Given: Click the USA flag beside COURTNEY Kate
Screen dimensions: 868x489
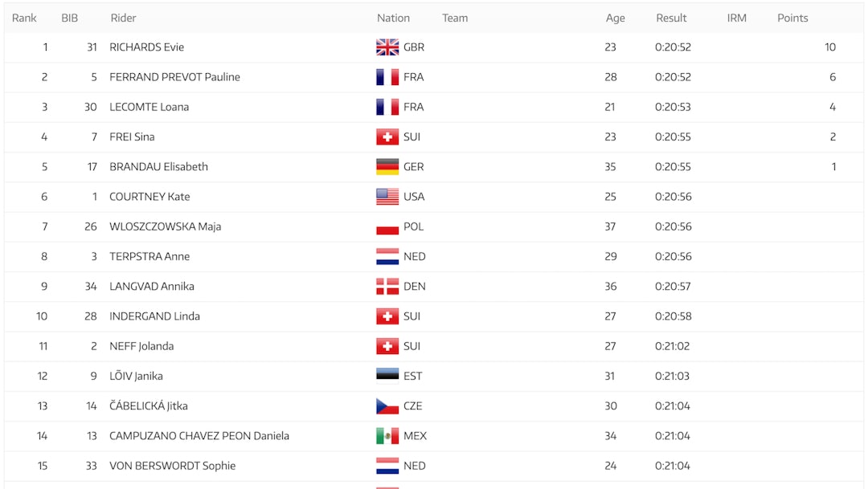Looking at the screenshot, I should point(387,197).
